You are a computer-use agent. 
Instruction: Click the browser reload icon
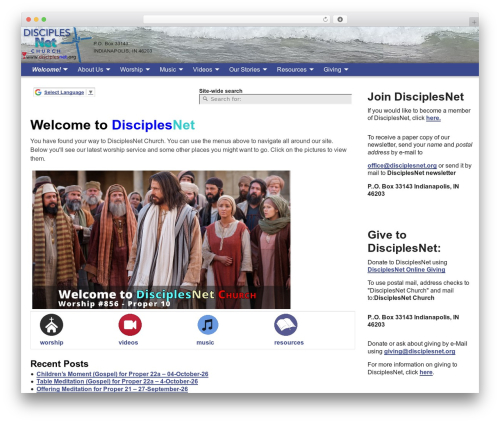tap(325, 19)
